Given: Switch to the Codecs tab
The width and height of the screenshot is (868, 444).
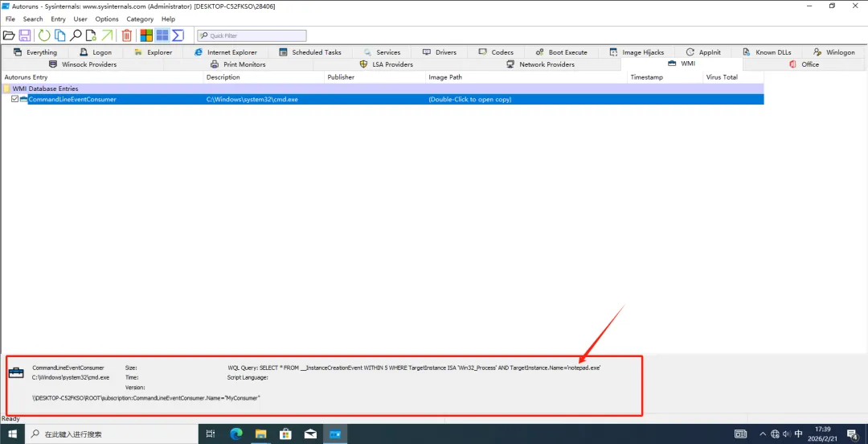Looking at the screenshot, I should [x=495, y=52].
